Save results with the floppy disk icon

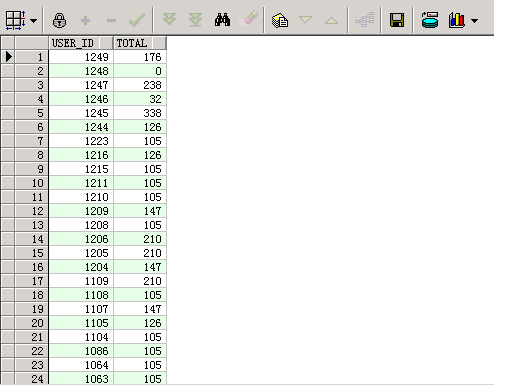click(x=397, y=20)
